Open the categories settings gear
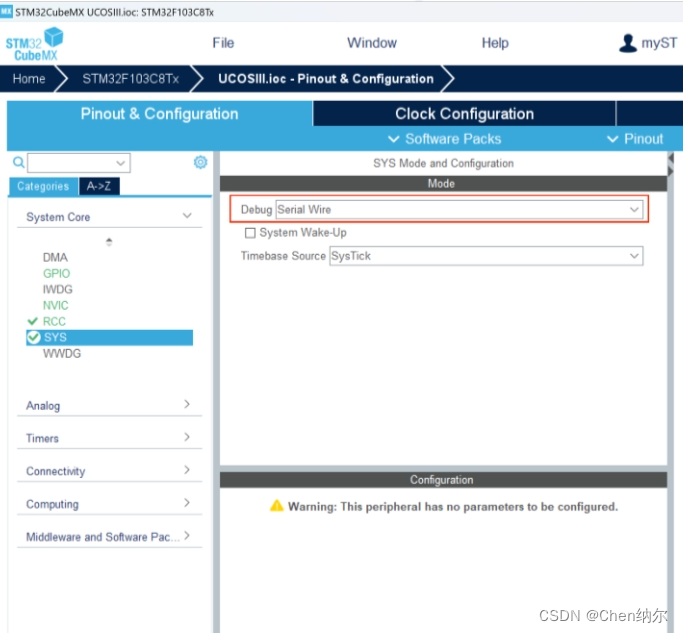Image resolution: width=683 pixels, height=633 pixels. 200,162
